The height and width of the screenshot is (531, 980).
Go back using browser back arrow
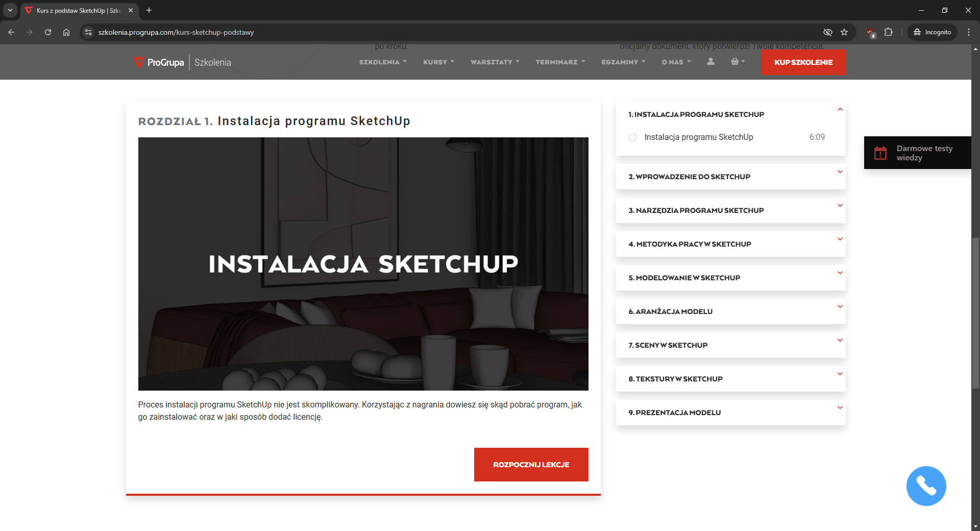(11, 32)
